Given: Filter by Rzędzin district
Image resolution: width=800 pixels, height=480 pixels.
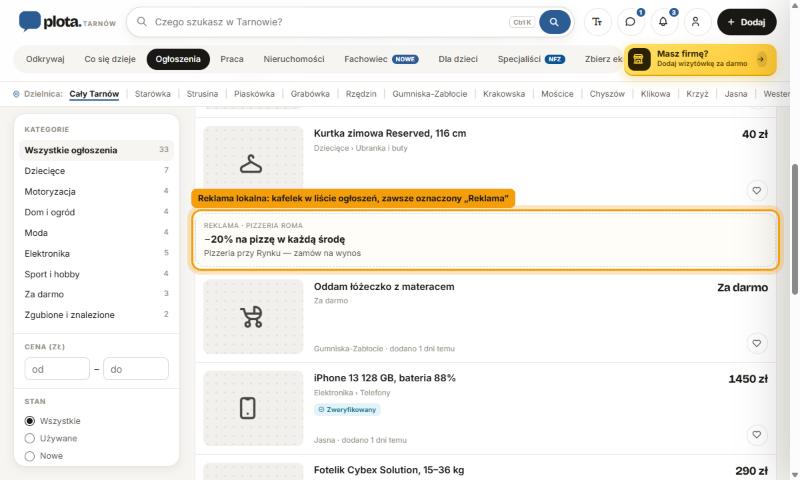Looking at the screenshot, I should (361, 94).
